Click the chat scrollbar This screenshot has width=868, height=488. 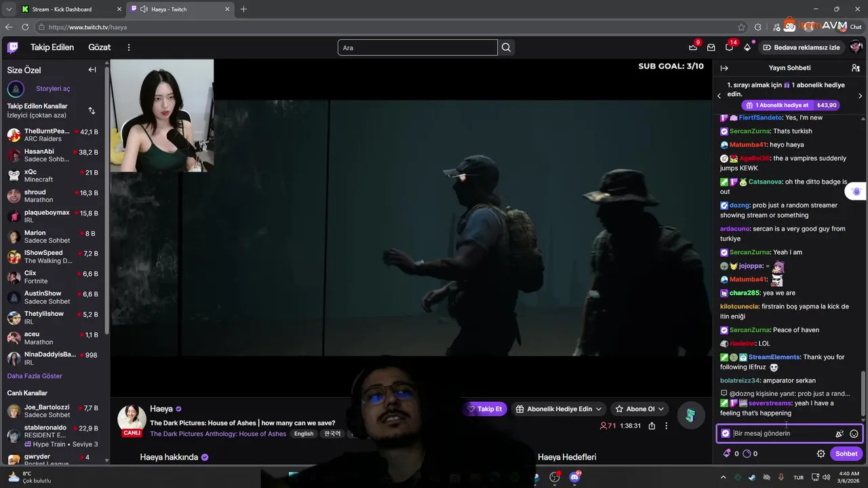(863, 393)
